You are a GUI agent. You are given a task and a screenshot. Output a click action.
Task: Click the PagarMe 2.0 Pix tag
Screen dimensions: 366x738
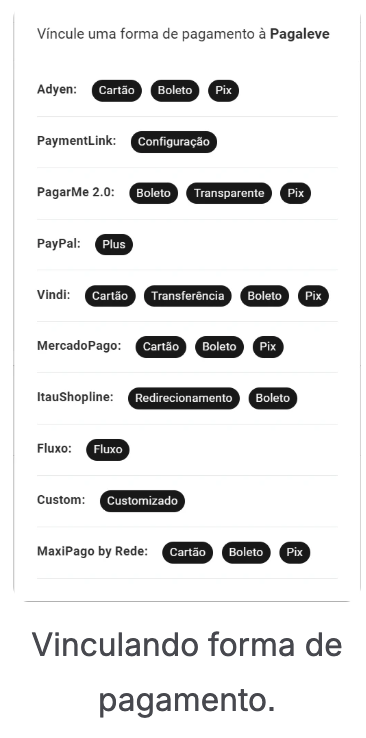tap(295, 193)
